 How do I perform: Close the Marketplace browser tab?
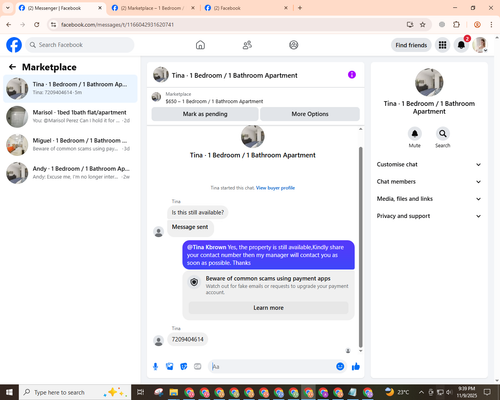click(x=193, y=8)
